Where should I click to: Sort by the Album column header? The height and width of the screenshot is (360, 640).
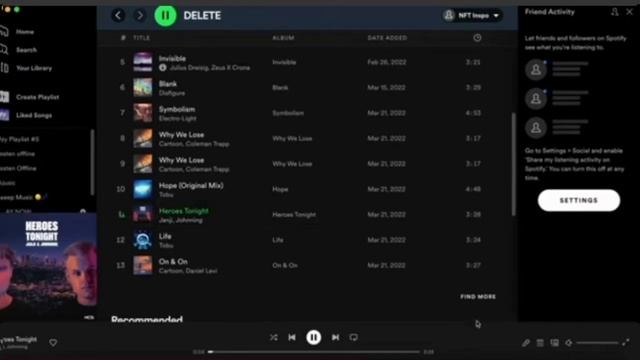coord(283,38)
